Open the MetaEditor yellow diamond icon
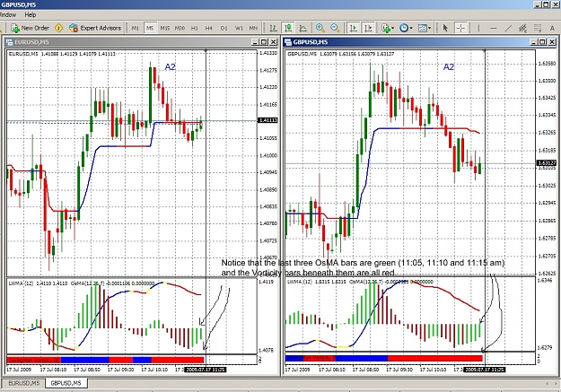 pos(59,28)
